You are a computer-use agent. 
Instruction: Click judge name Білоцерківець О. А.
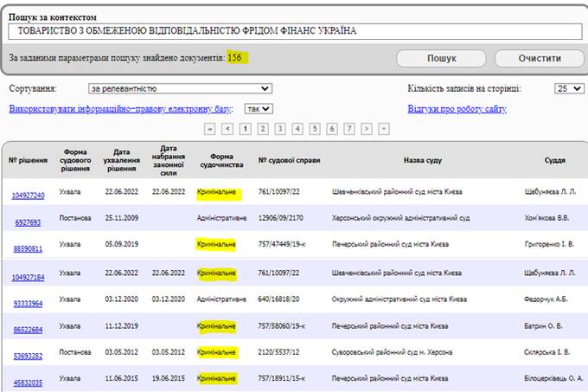[553, 378]
